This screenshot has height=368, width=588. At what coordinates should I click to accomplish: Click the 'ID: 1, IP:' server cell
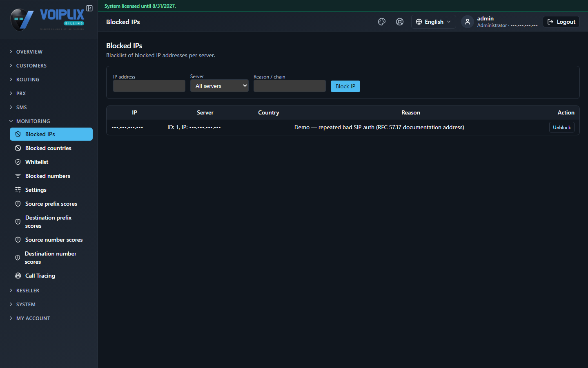(x=194, y=127)
